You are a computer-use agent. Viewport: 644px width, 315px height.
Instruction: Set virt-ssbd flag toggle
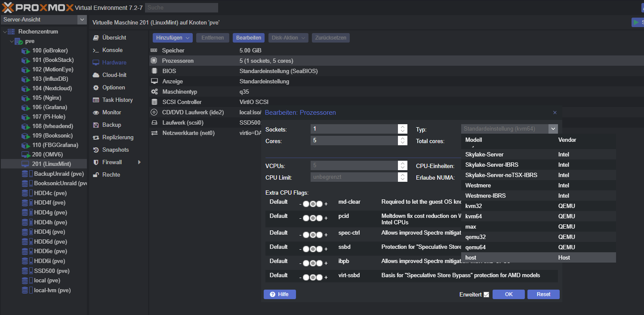pyautogui.click(x=313, y=278)
